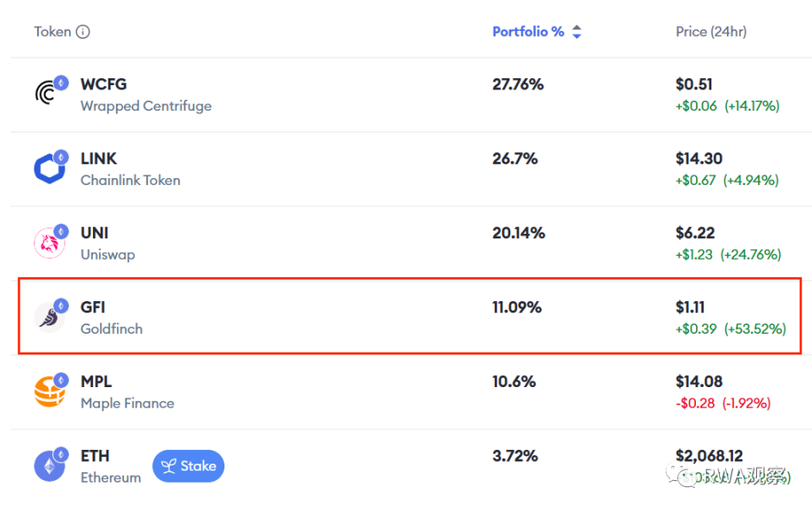Click the Price (24hr) column header
Screen dimensions: 812x511
coord(710,32)
